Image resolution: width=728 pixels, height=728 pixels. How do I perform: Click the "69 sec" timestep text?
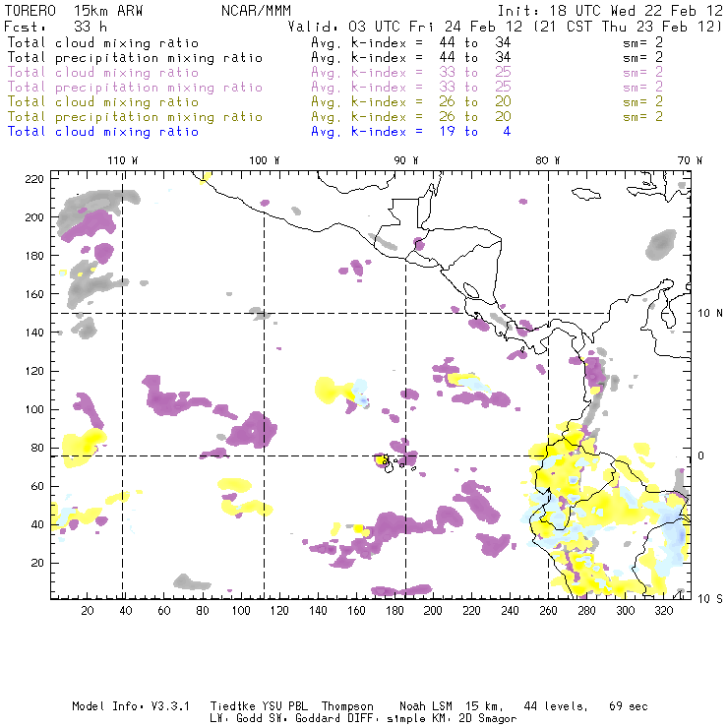click(629, 706)
